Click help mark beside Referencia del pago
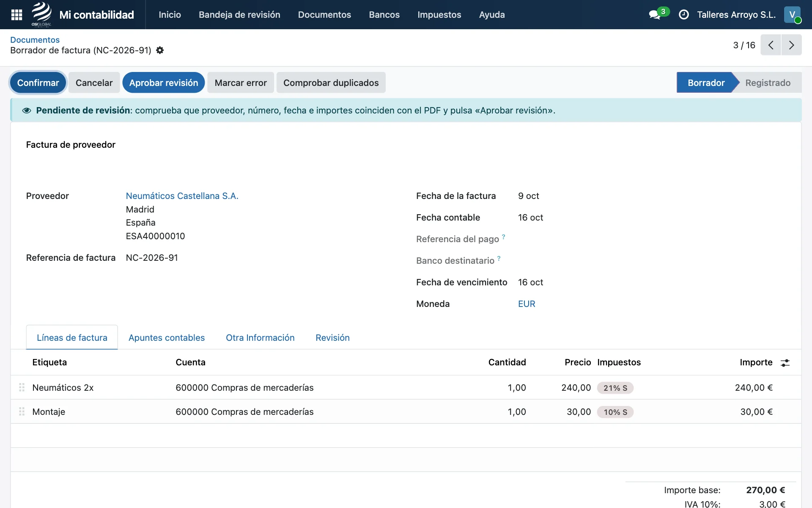The width and height of the screenshot is (812, 508). [x=503, y=237]
